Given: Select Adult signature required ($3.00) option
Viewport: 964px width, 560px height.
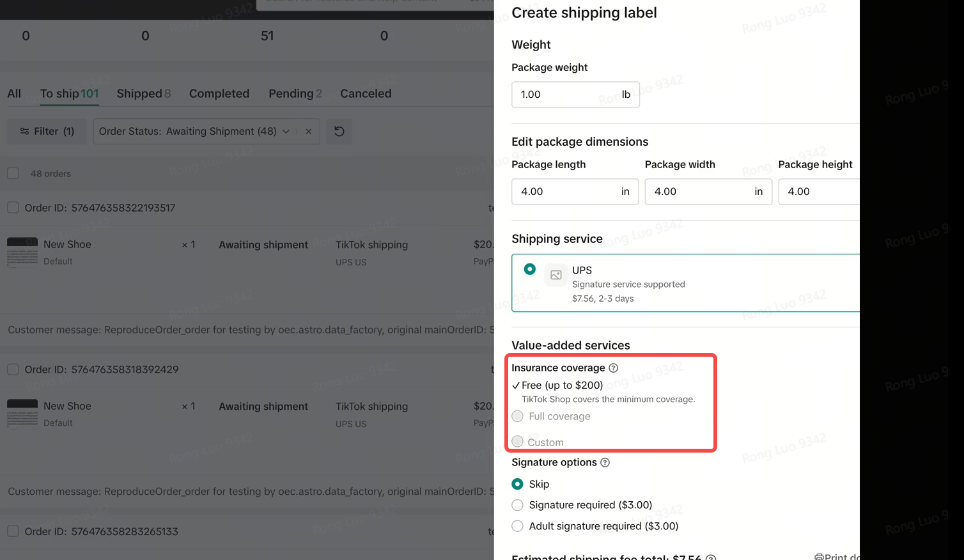Looking at the screenshot, I should click(x=518, y=526).
